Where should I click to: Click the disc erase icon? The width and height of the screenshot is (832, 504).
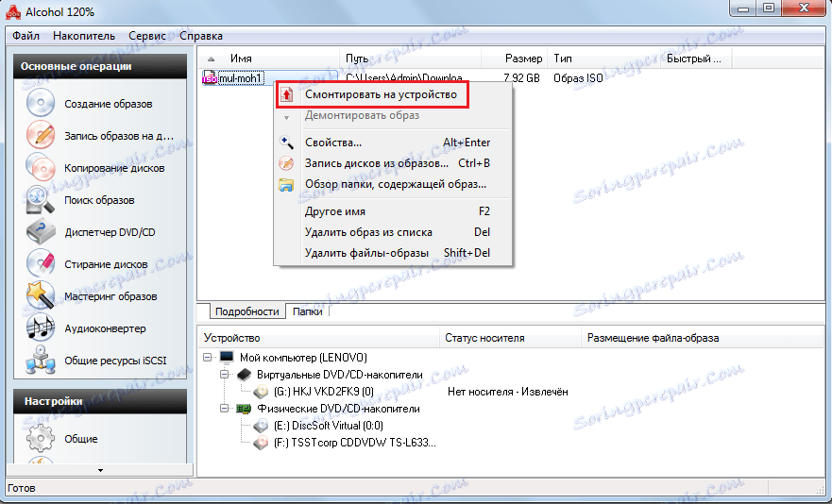coord(41,263)
